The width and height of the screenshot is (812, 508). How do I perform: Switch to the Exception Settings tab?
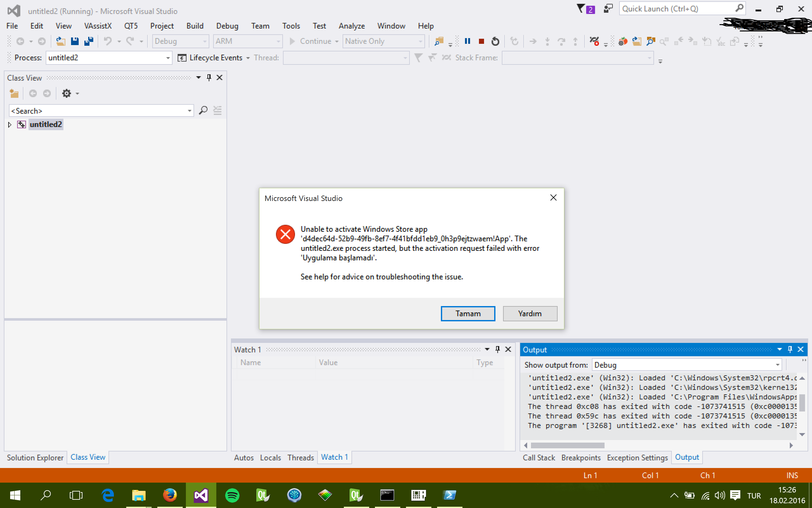click(x=637, y=458)
